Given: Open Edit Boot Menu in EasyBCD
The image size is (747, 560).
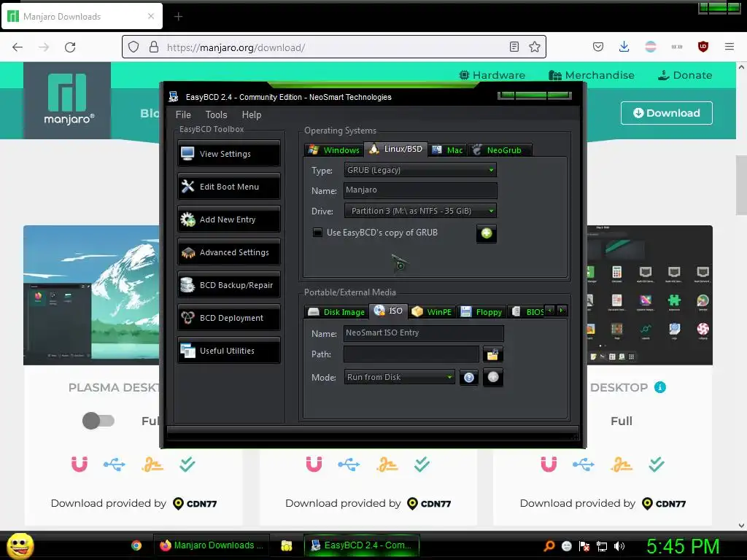Looking at the screenshot, I should tap(228, 186).
